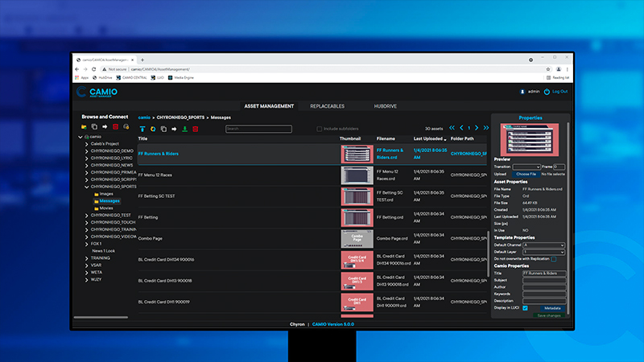This screenshot has height=362, width=644.
Task: Click the CAMIO logo
Action: [97, 92]
